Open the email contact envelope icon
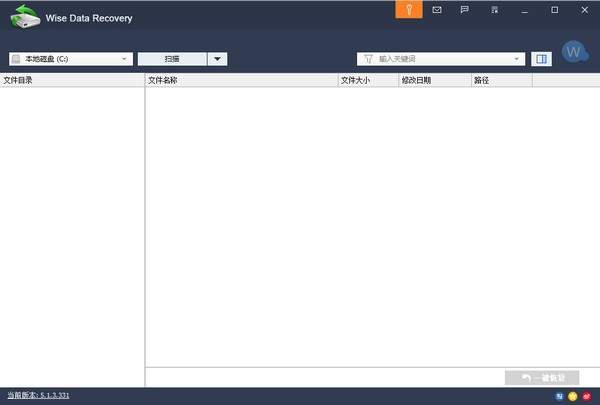600x405 pixels. coord(436,10)
